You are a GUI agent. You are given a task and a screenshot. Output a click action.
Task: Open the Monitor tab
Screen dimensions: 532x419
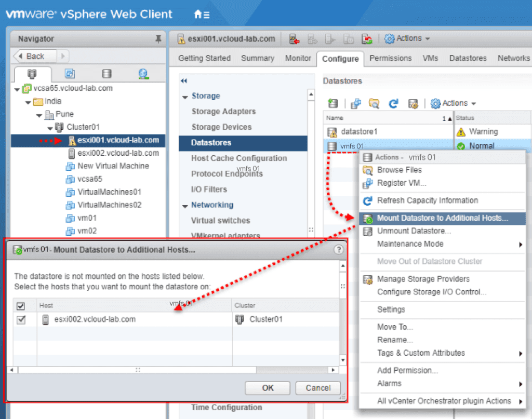[298, 58]
